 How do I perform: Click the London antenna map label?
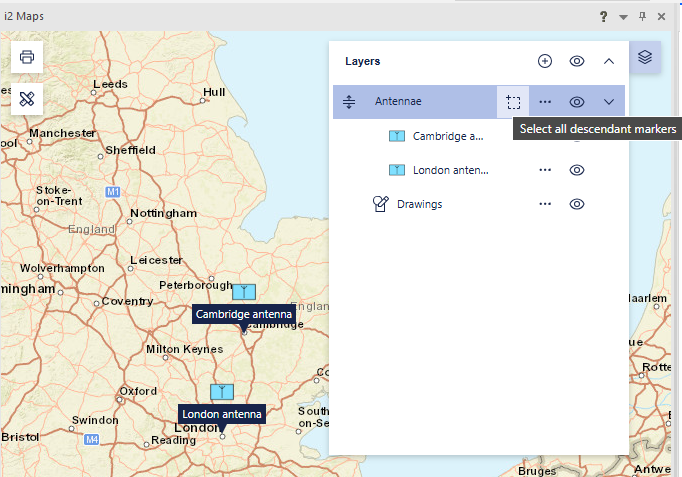pyautogui.click(x=222, y=414)
